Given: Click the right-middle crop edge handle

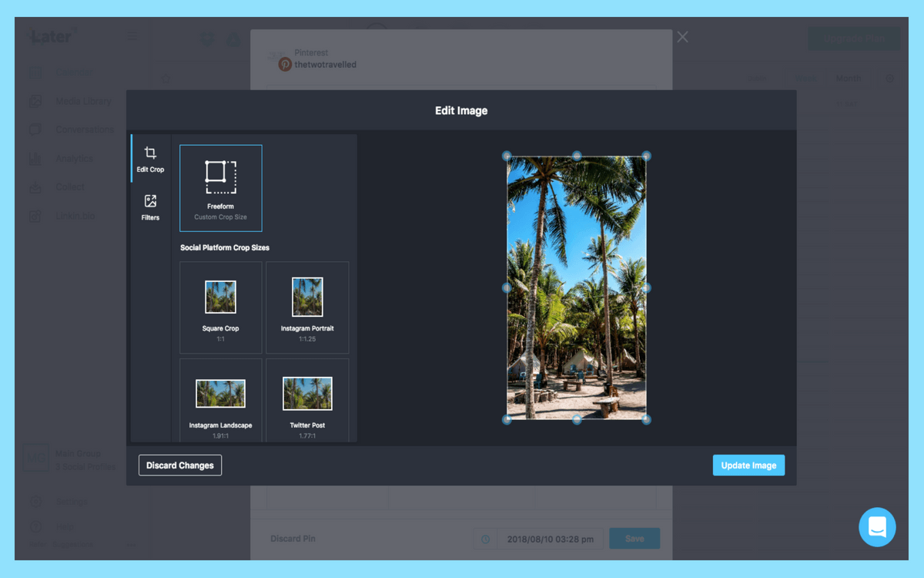Looking at the screenshot, I should coord(646,287).
